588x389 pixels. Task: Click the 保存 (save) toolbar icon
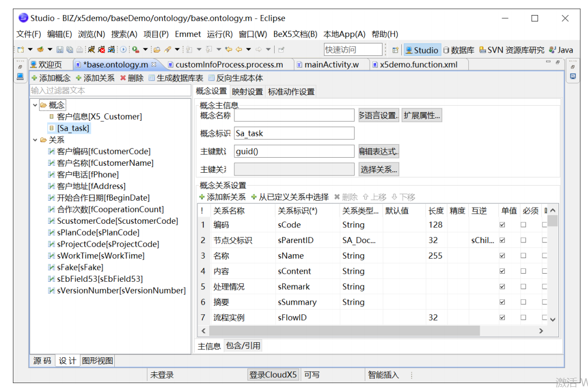click(x=60, y=49)
